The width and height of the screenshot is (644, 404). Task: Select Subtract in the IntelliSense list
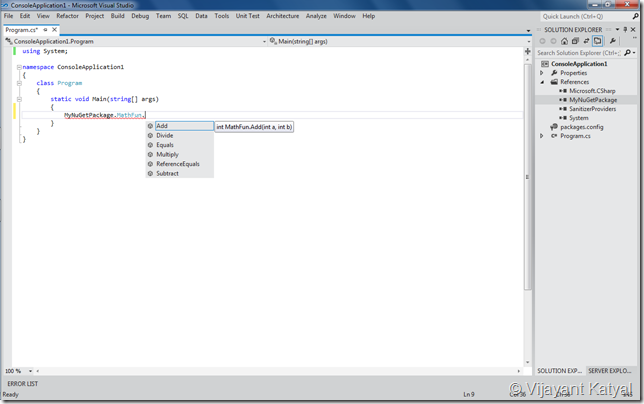point(180,173)
